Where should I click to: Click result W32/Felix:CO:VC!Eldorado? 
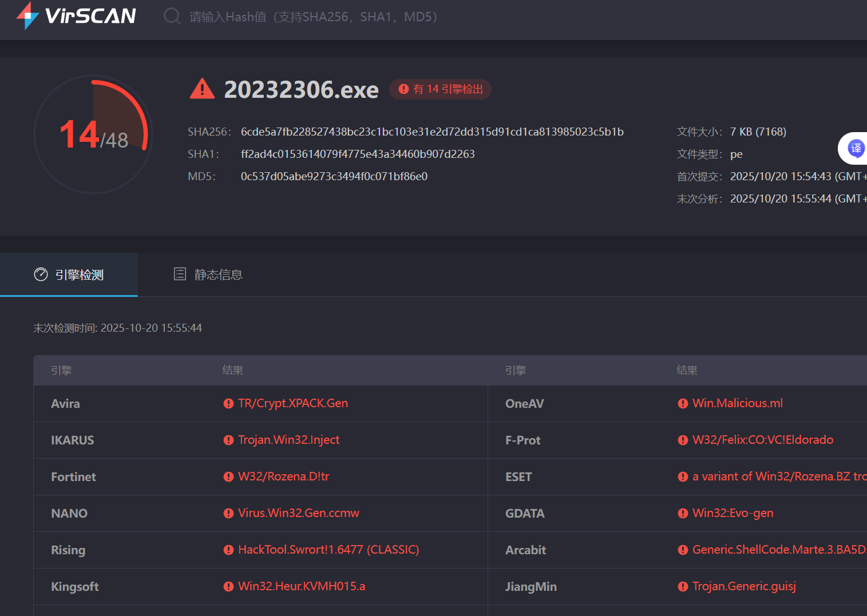click(763, 440)
